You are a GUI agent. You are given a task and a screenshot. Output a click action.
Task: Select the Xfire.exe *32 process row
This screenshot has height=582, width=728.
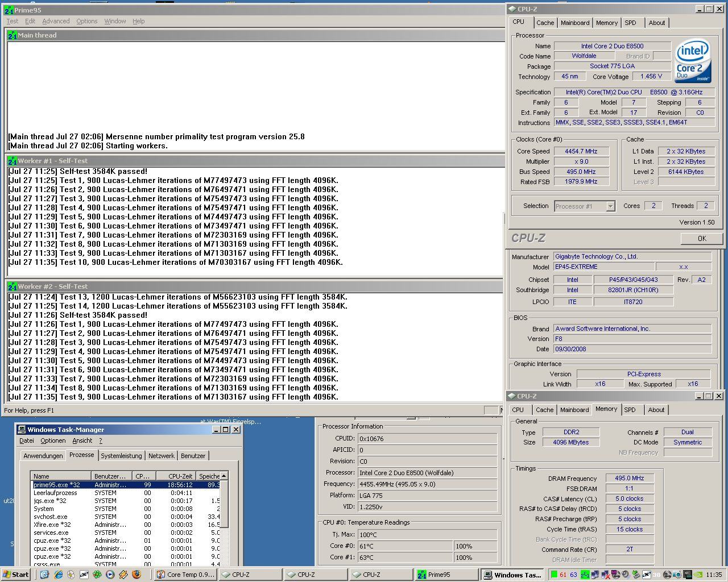[126, 525]
